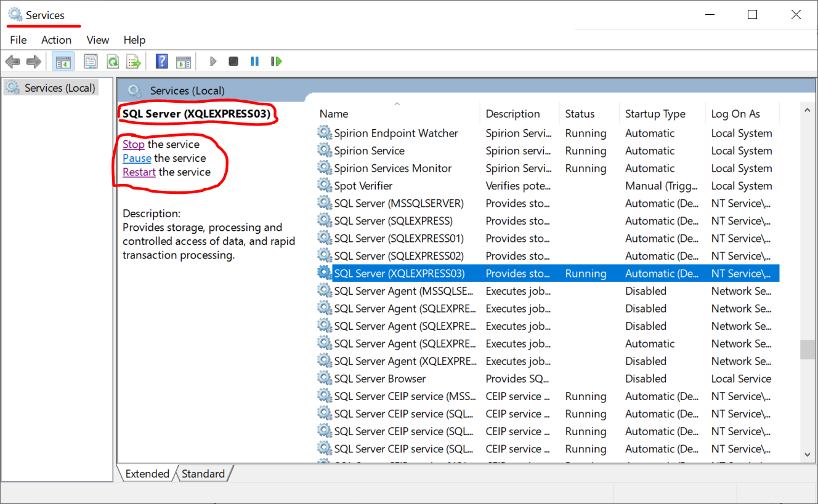
Task: Click the Refresh toolbar icon
Action: 112,62
